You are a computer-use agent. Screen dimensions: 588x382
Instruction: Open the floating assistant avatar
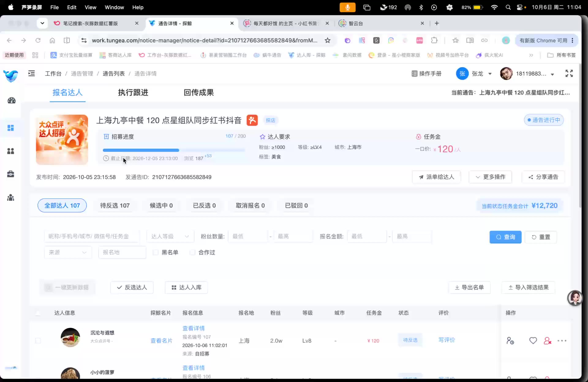(x=575, y=298)
